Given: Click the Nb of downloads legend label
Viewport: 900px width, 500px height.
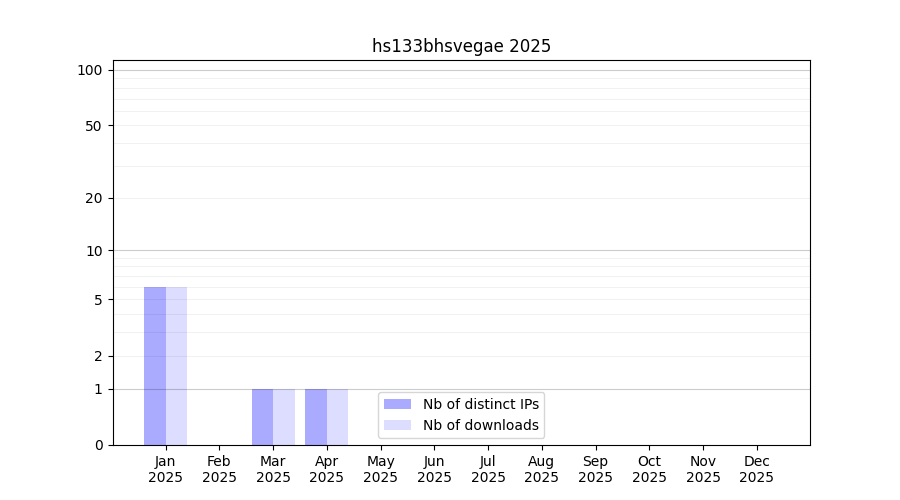Looking at the screenshot, I should click(480, 425).
